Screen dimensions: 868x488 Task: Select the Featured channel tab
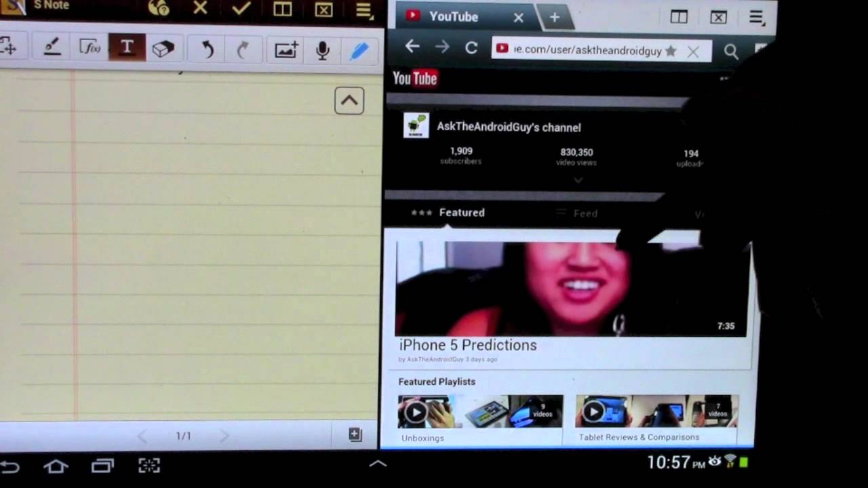point(448,213)
